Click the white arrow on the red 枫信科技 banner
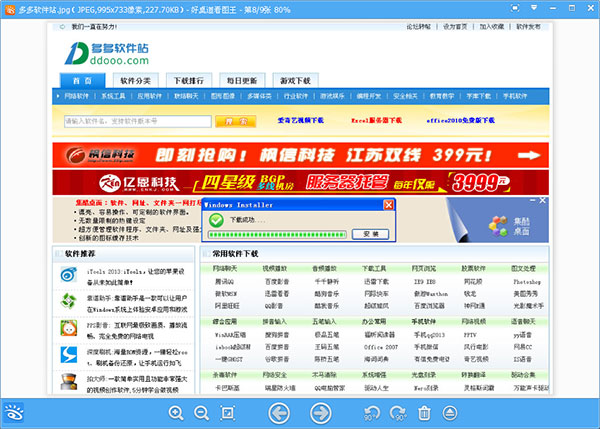The width and height of the screenshot is (600, 429). tap(529, 155)
